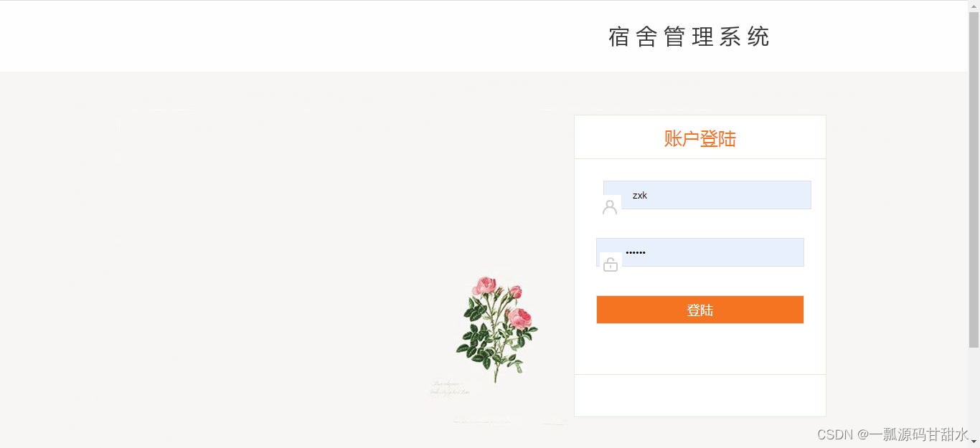Image resolution: width=980 pixels, height=448 pixels.
Task: Click the CSDN watermark logo text
Action: 834,434
